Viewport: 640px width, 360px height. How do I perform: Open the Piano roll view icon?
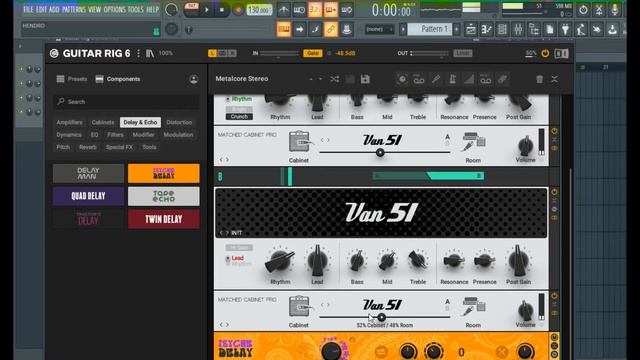click(x=487, y=29)
